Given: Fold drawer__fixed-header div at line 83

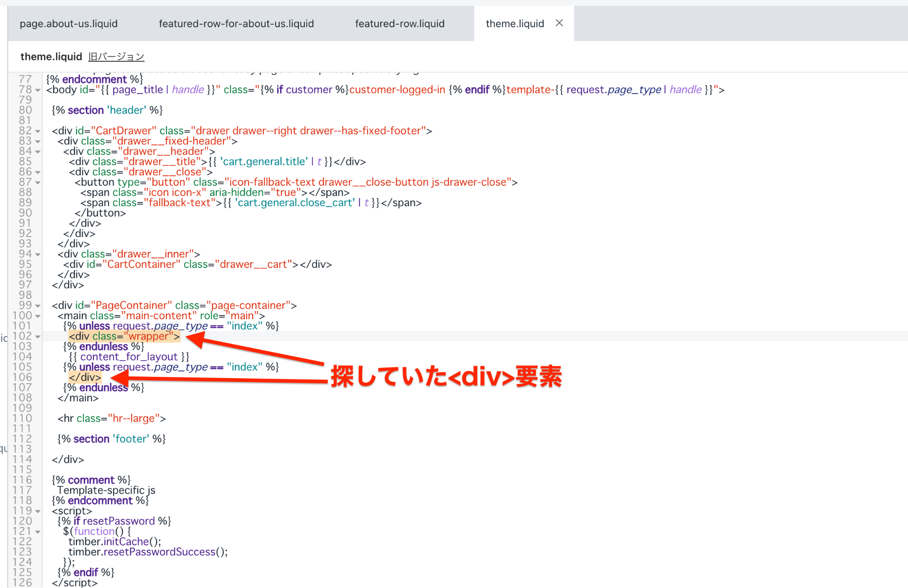Looking at the screenshot, I should pyautogui.click(x=38, y=142).
